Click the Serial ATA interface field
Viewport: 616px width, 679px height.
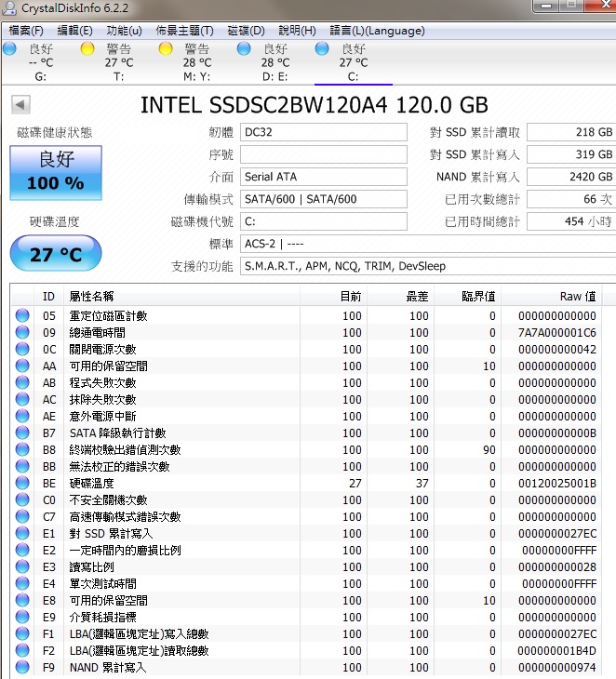coord(324,177)
